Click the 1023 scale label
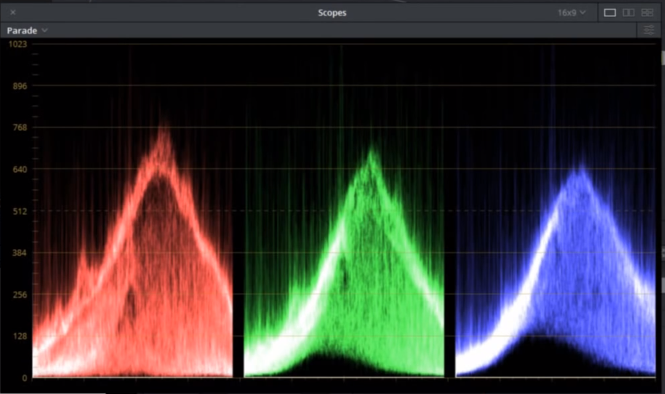 point(18,44)
